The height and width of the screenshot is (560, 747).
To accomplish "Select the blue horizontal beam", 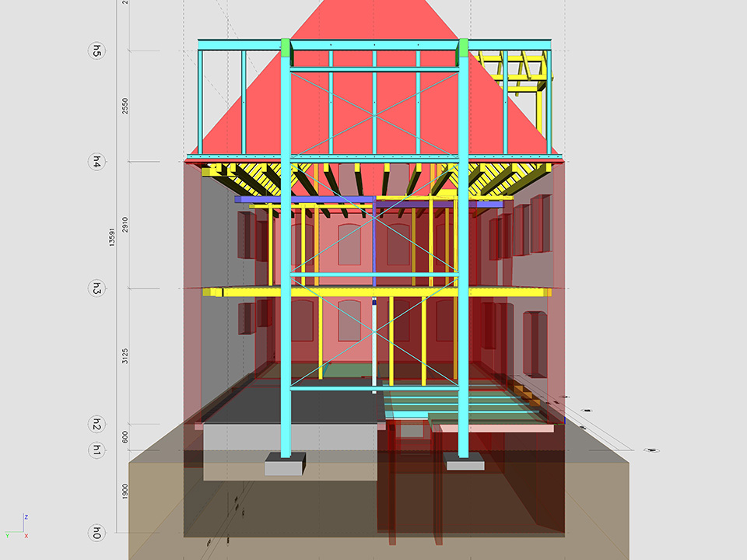I will pos(311,200).
